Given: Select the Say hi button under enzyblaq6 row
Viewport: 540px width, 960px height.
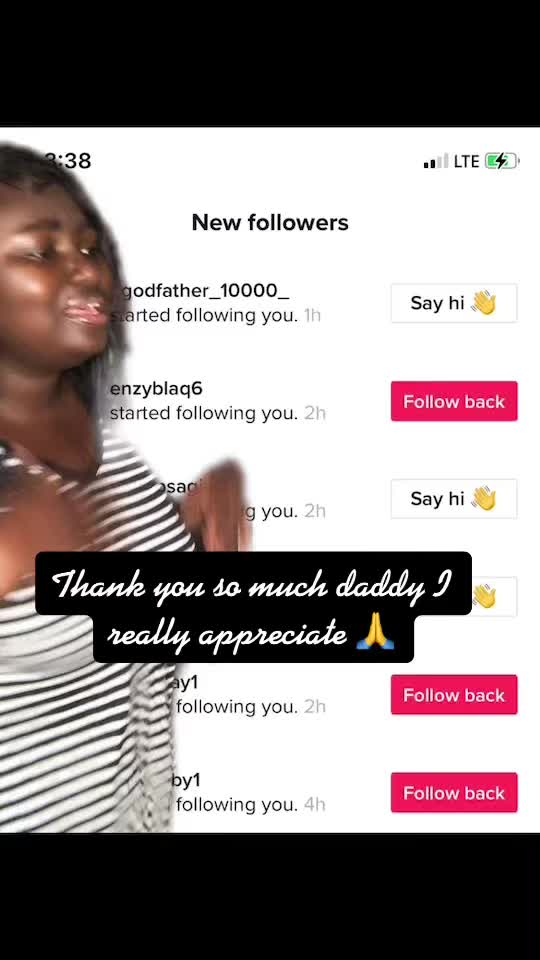Looking at the screenshot, I should pos(454,499).
